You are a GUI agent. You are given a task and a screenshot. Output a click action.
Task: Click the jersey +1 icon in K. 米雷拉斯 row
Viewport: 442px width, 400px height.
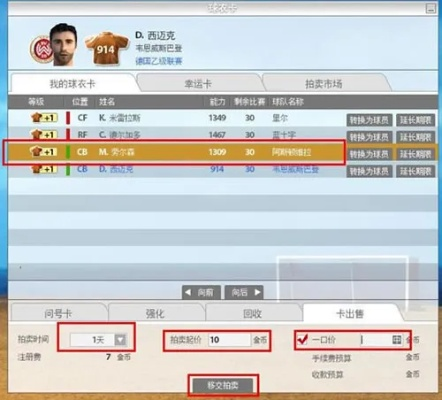(x=44, y=118)
